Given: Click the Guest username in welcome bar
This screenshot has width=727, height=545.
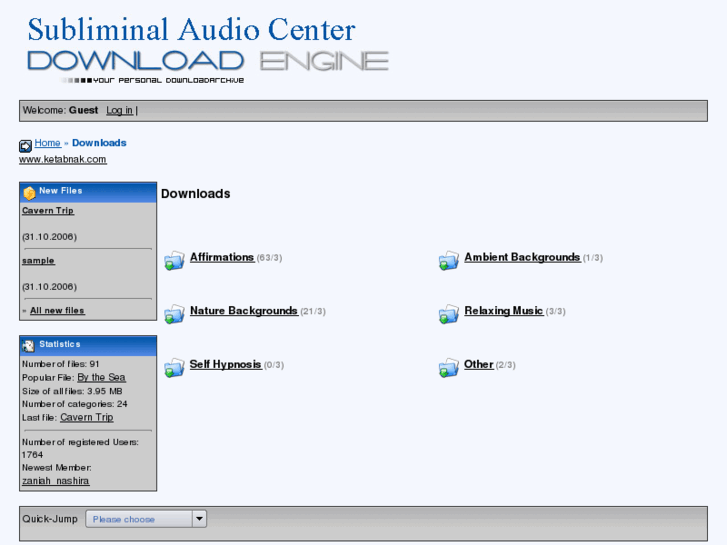Looking at the screenshot, I should (83, 110).
